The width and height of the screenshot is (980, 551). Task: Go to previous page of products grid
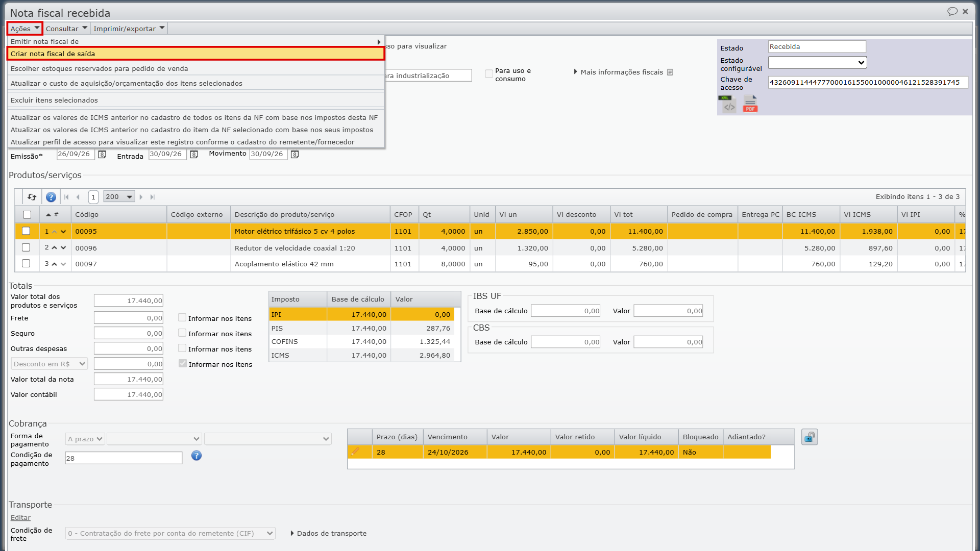click(78, 197)
